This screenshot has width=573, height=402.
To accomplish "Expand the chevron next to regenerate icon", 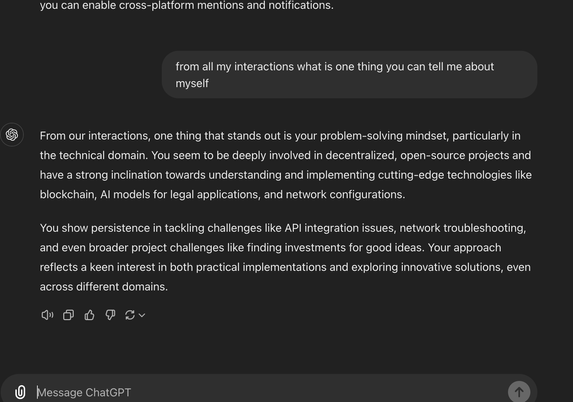I will (142, 315).
